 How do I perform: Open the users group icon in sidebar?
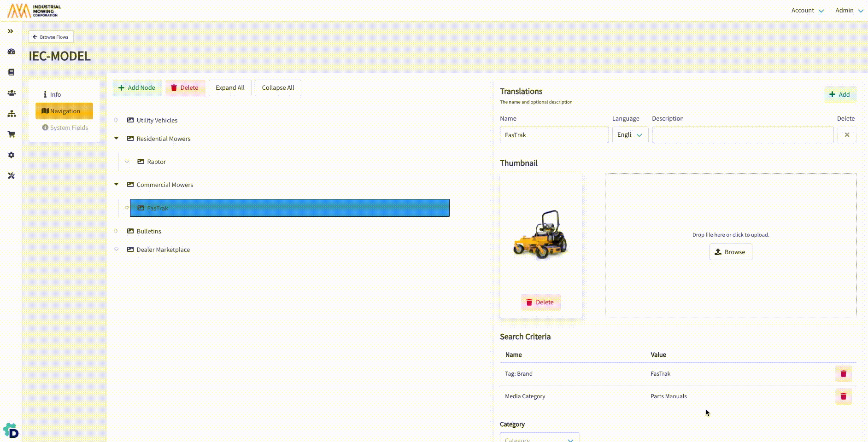point(12,93)
